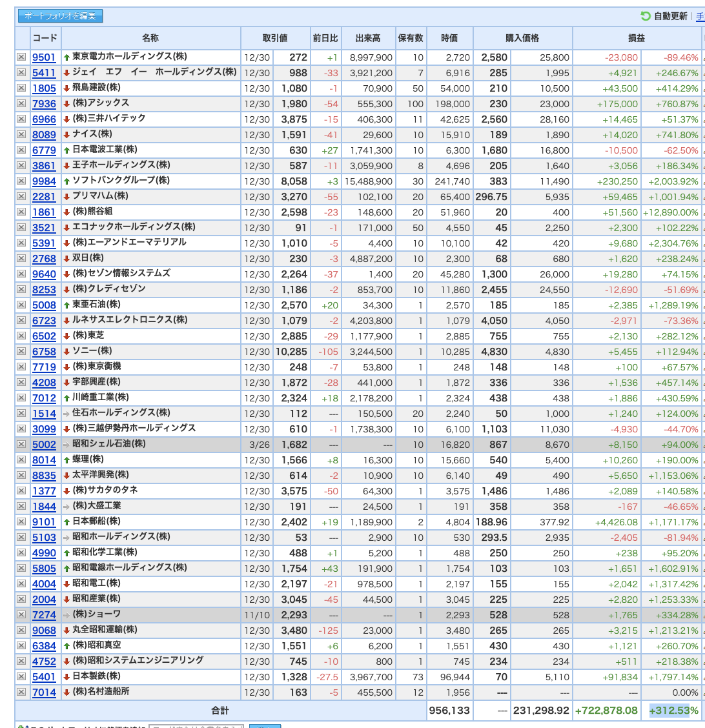Click ソニー(株) name text
Image resolution: width=705 pixels, height=728 pixels.
(x=92, y=350)
